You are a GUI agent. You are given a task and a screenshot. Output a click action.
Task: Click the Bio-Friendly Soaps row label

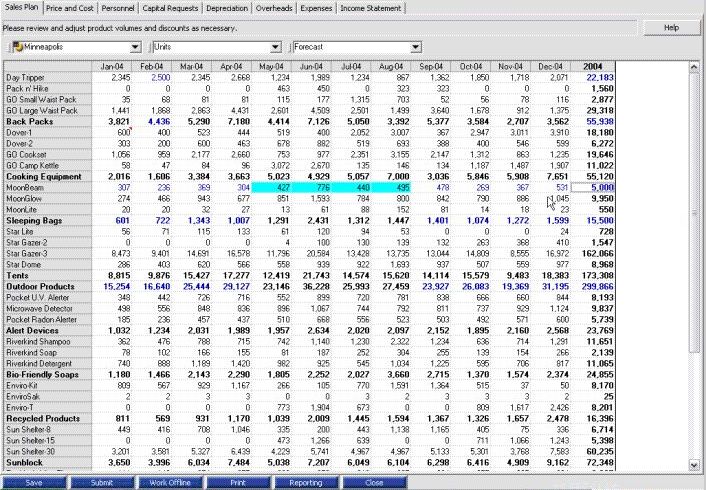[48, 375]
